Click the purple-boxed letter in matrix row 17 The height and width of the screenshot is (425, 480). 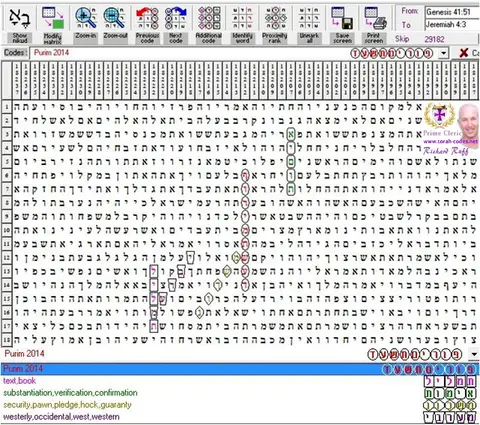coord(154,326)
